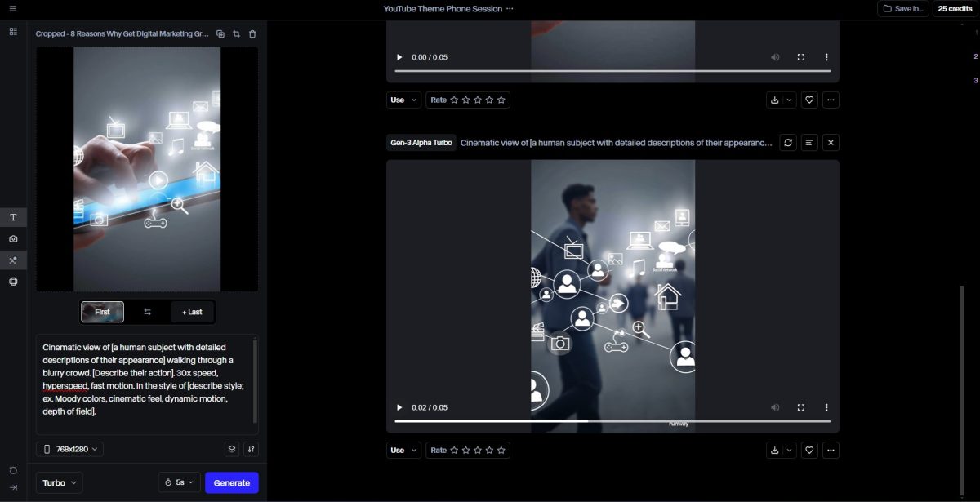
Task: Seek on the top video progress bar
Action: click(612, 71)
